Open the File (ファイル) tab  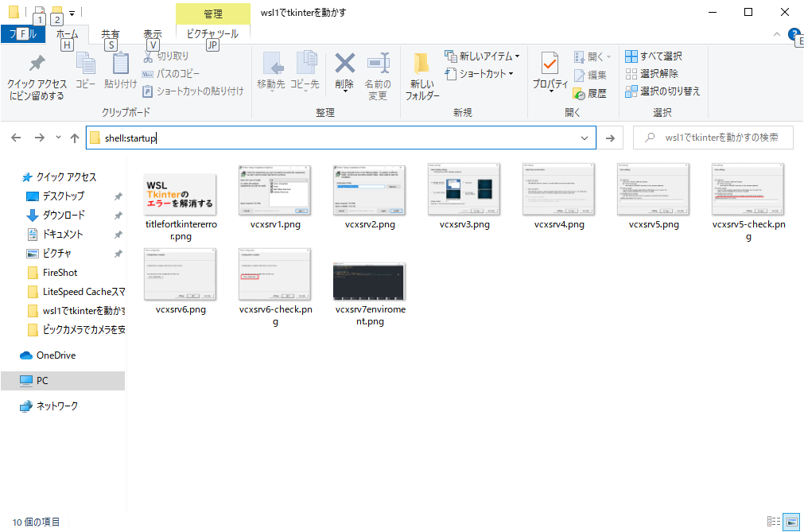[23, 34]
